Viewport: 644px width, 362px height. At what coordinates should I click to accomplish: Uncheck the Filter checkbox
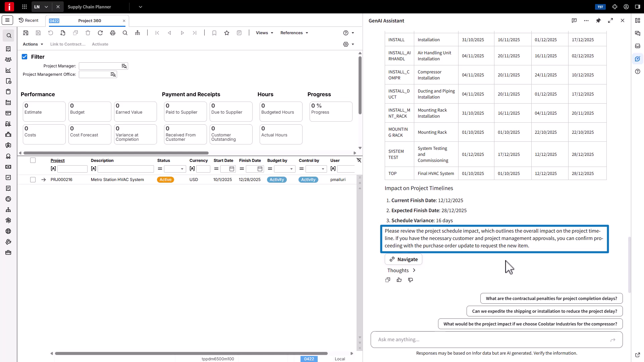click(24, 57)
